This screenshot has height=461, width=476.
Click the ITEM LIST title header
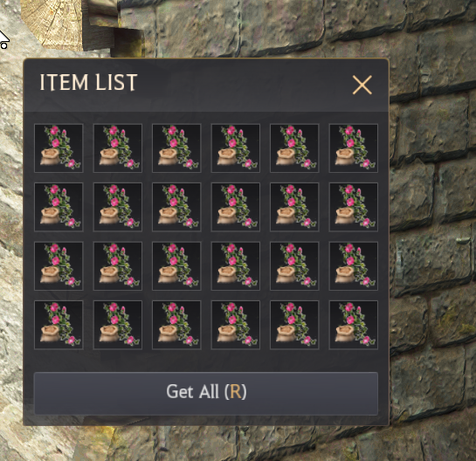click(x=88, y=82)
